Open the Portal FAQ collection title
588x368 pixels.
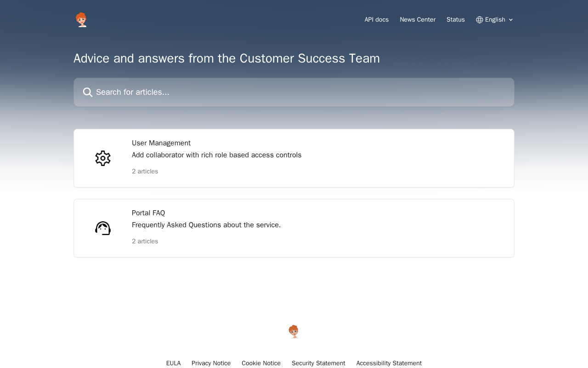(x=148, y=213)
